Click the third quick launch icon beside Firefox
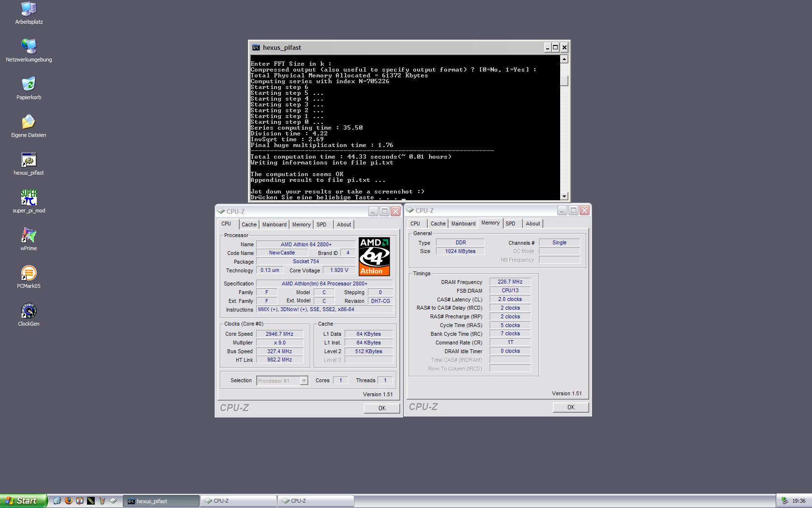The image size is (812, 508). [x=79, y=501]
